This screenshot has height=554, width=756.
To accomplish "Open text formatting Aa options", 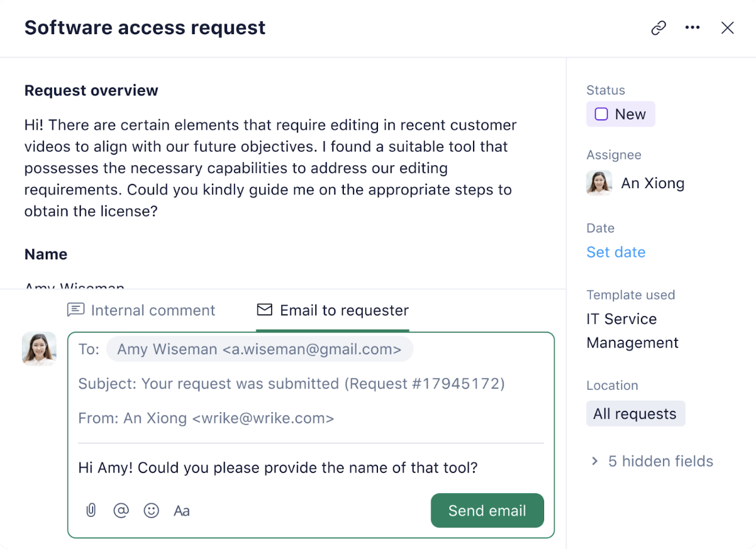I will 181,511.
